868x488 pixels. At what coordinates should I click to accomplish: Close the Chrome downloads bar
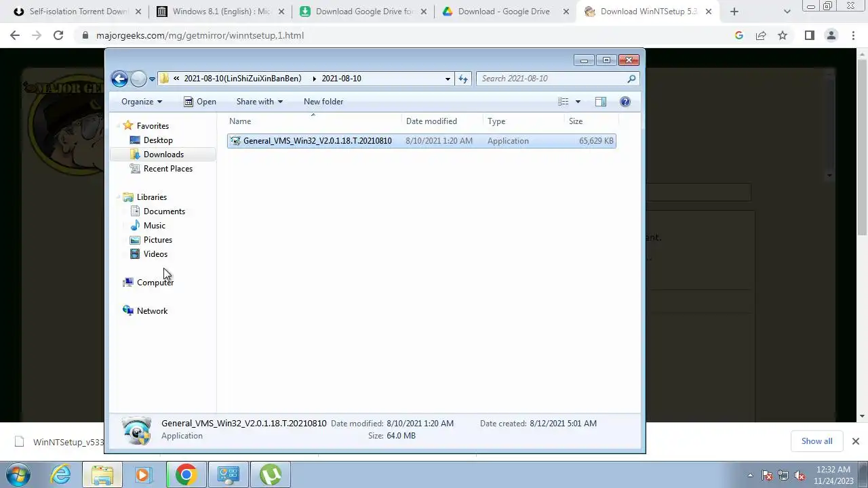[855, 441]
